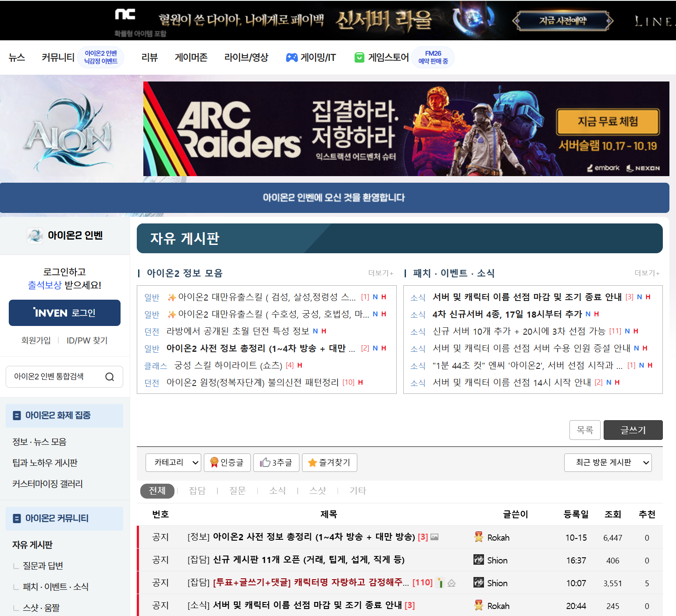Click the star icon on 즐겨찾기

coord(313,463)
